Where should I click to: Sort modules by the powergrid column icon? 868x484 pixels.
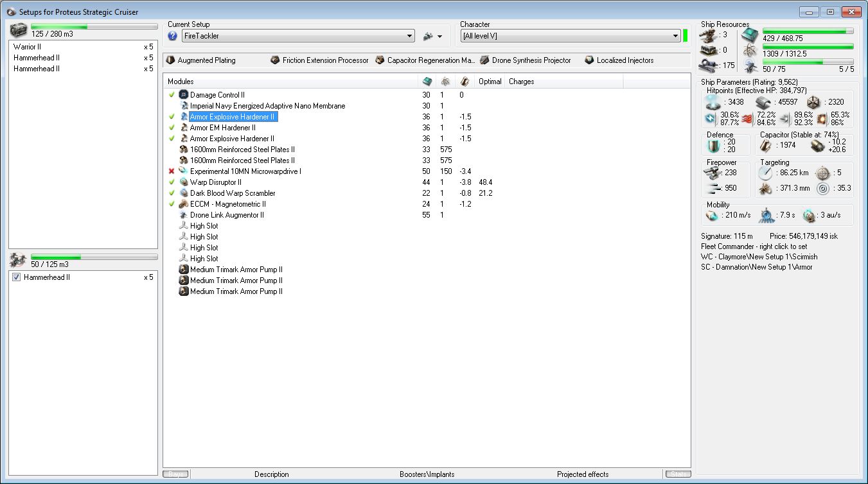(x=445, y=82)
